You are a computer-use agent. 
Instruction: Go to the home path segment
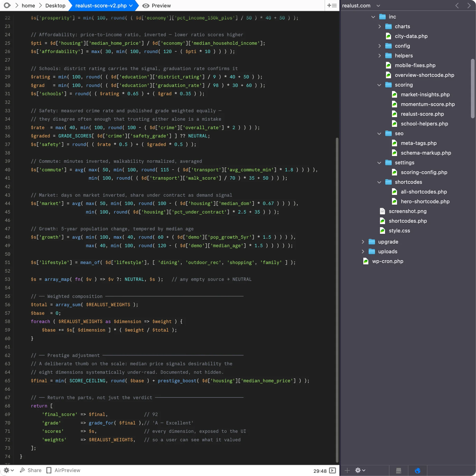pos(28,6)
